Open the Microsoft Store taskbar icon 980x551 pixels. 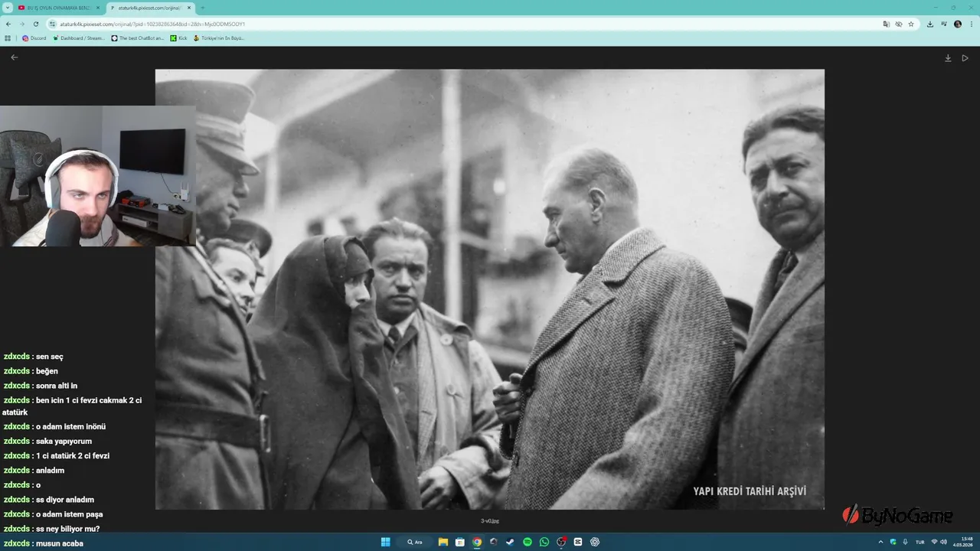460,542
